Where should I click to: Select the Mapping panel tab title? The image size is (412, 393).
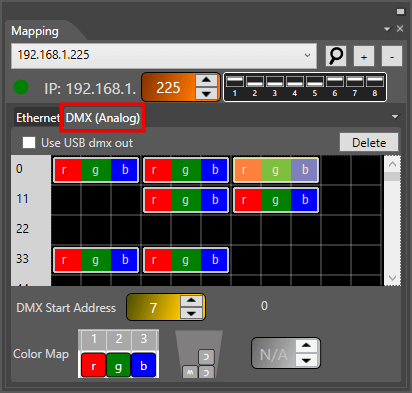pos(35,31)
